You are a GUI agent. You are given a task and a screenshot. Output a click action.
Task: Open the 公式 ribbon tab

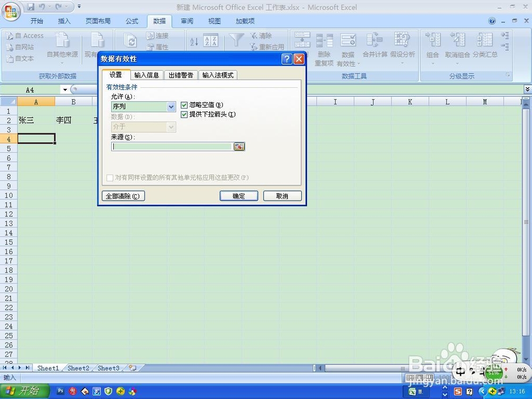tap(131, 21)
